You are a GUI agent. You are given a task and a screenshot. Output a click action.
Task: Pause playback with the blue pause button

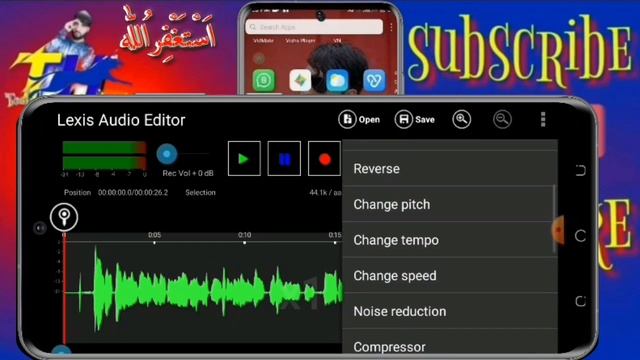[x=284, y=158]
